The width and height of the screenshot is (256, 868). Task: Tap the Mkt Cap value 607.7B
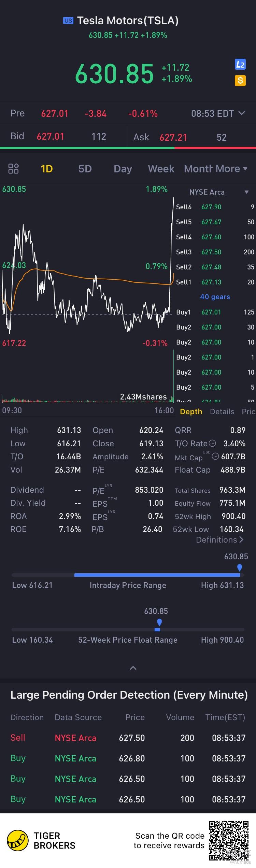[233, 457]
